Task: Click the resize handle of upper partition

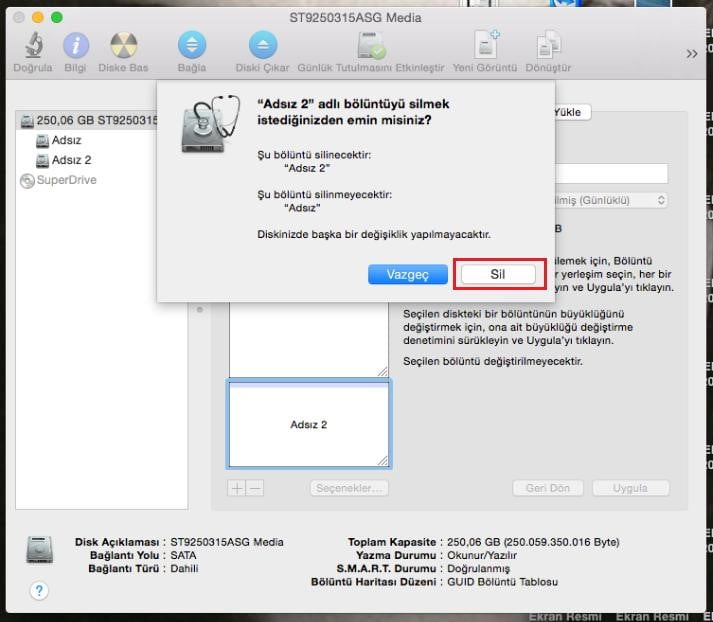Action: coord(382,371)
